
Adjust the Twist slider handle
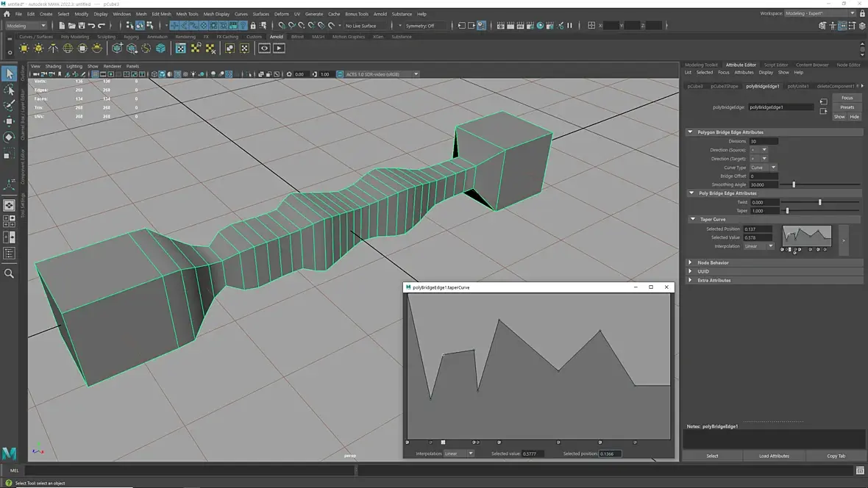(819, 202)
